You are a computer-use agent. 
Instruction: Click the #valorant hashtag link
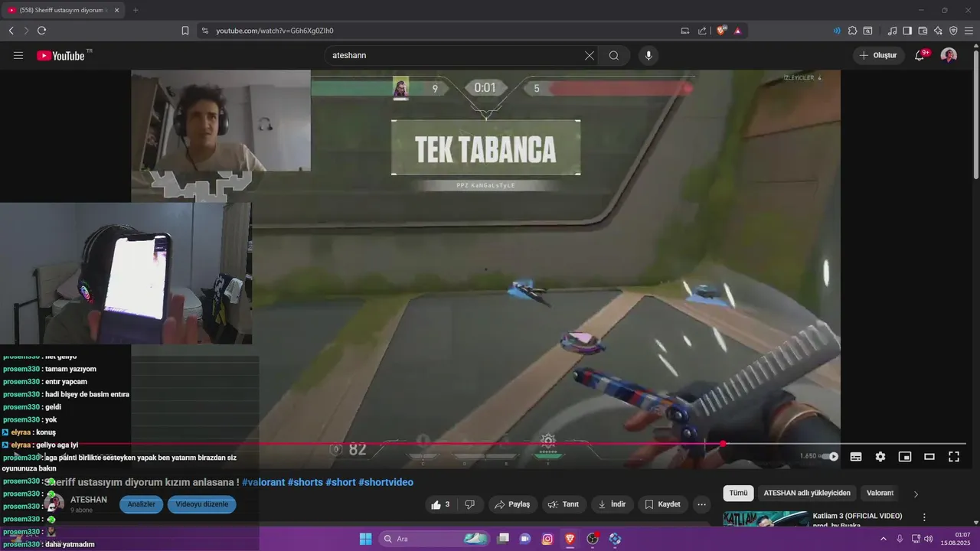click(263, 482)
